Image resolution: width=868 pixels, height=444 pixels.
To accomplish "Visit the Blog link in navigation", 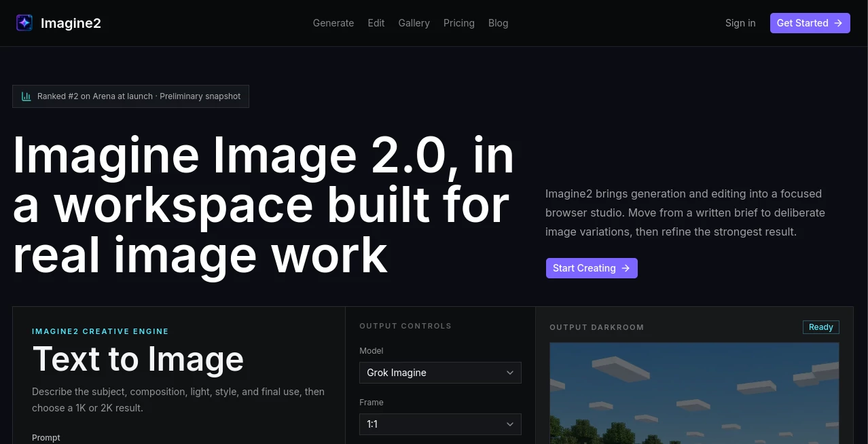I will 499,23.
